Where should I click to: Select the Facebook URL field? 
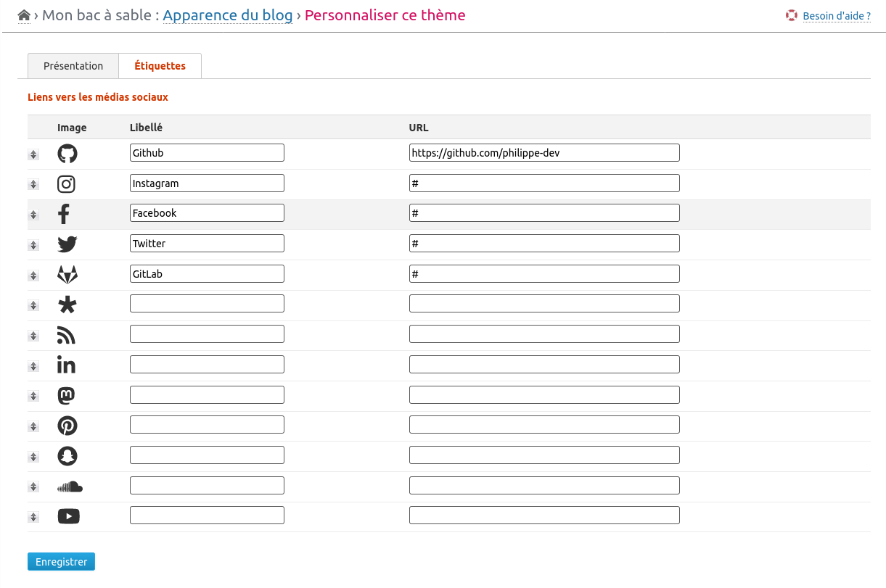pos(544,213)
